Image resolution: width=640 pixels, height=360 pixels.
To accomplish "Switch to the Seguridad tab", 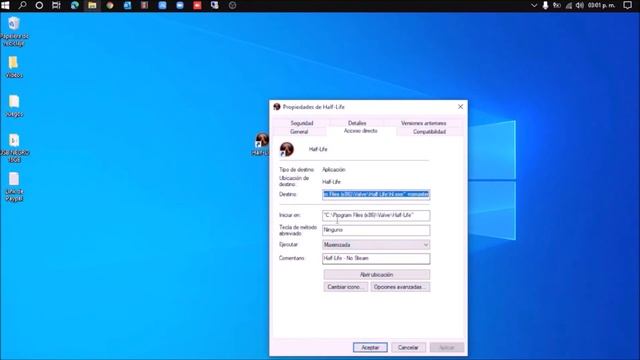I will [302, 123].
